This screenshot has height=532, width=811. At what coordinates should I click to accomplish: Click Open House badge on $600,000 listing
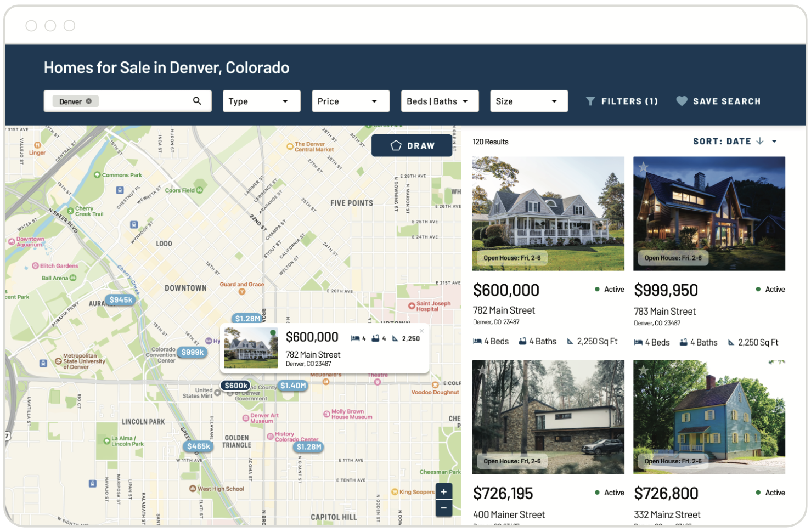pyautogui.click(x=512, y=258)
